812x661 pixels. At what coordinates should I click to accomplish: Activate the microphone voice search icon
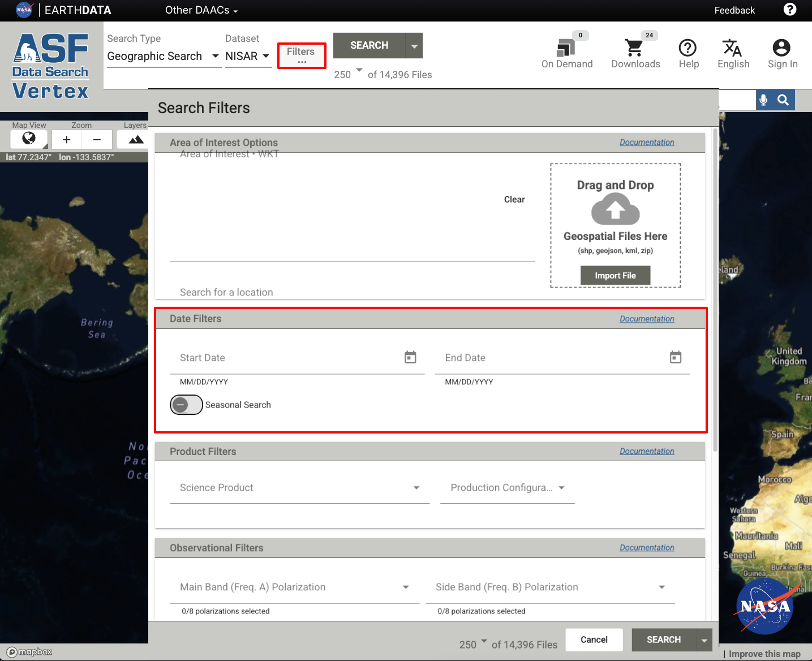click(x=763, y=100)
